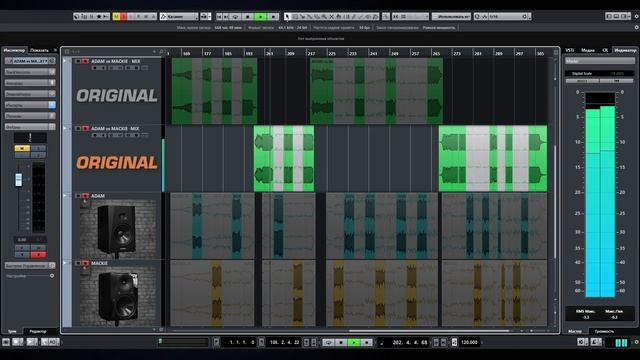Toggle dark mute button on orange ORIGINAL track
640x360 pixels.
pyautogui.click(x=78, y=129)
